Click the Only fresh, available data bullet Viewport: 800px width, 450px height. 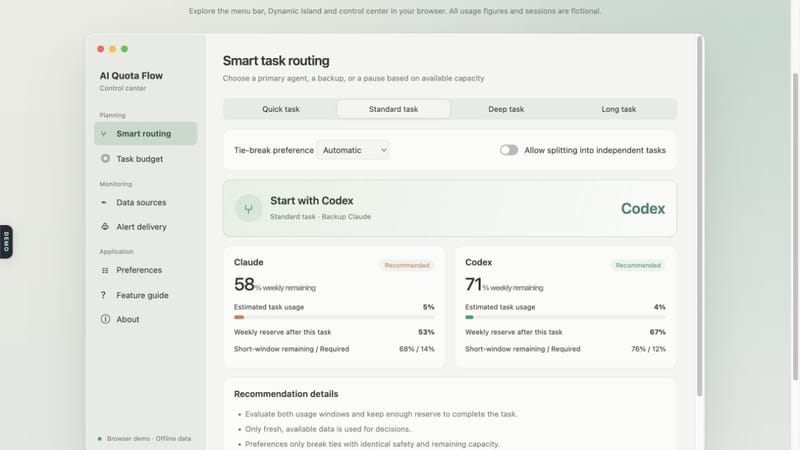tap(328, 429)
